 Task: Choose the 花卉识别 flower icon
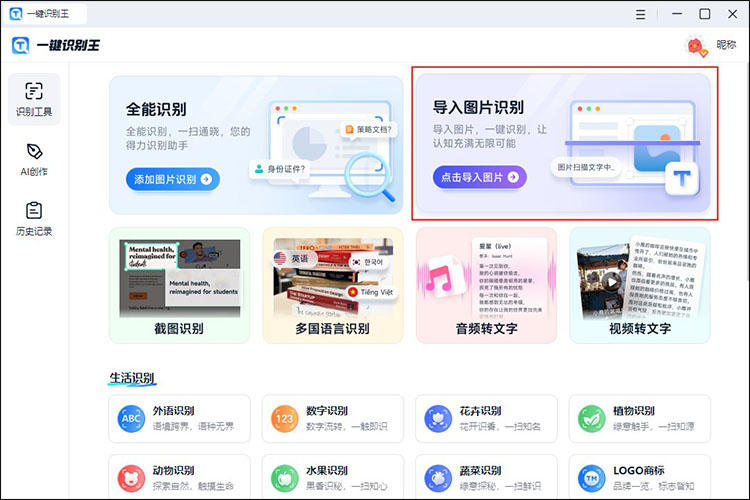pyautogui.click(x=438, y=418)
